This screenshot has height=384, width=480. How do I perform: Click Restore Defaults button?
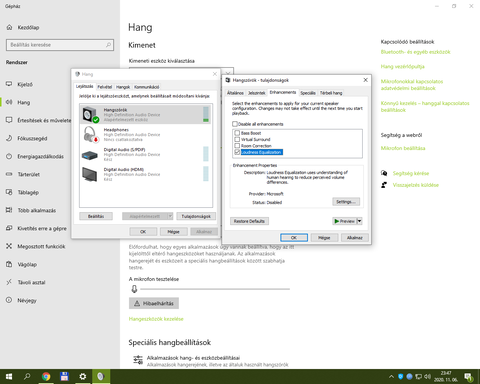pos(249,221)
